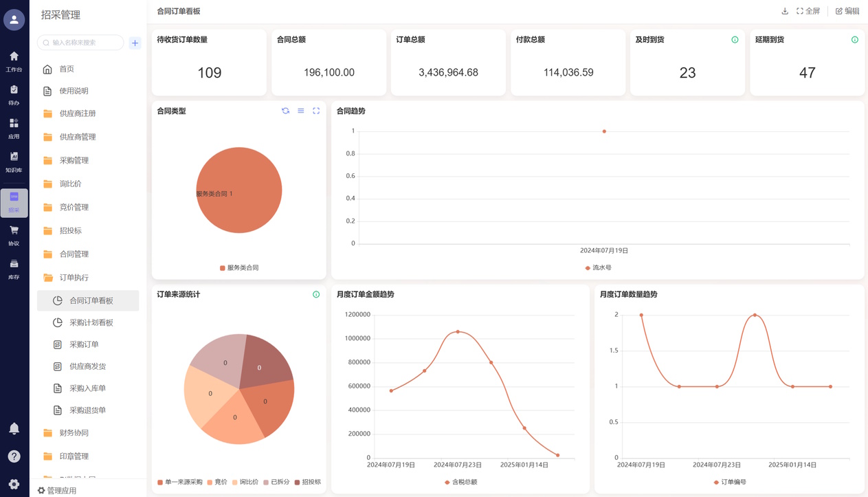Toggle 含税总额 legend in monthly amount chart
Viewport: 868px width, 497px height.
[x=461, y=482]
